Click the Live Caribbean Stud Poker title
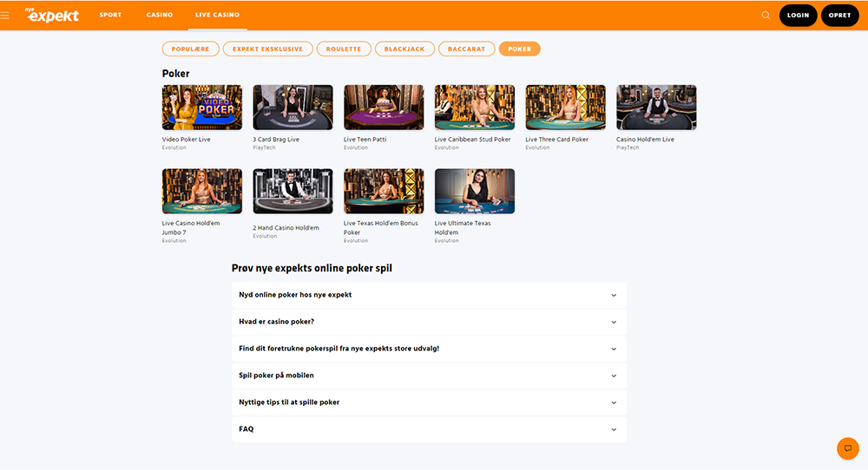The image size is (868, 470). click(x=473, y=140)
